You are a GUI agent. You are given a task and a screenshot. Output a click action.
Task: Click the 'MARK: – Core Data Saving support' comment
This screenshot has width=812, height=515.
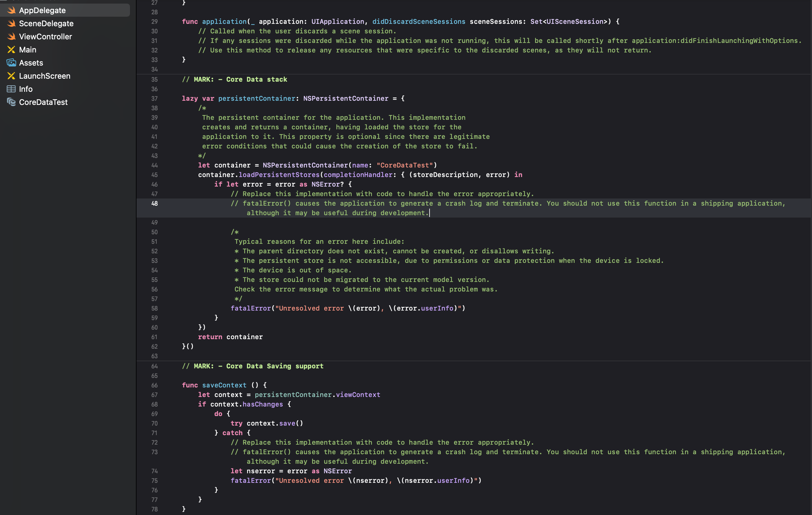(253, 366)
